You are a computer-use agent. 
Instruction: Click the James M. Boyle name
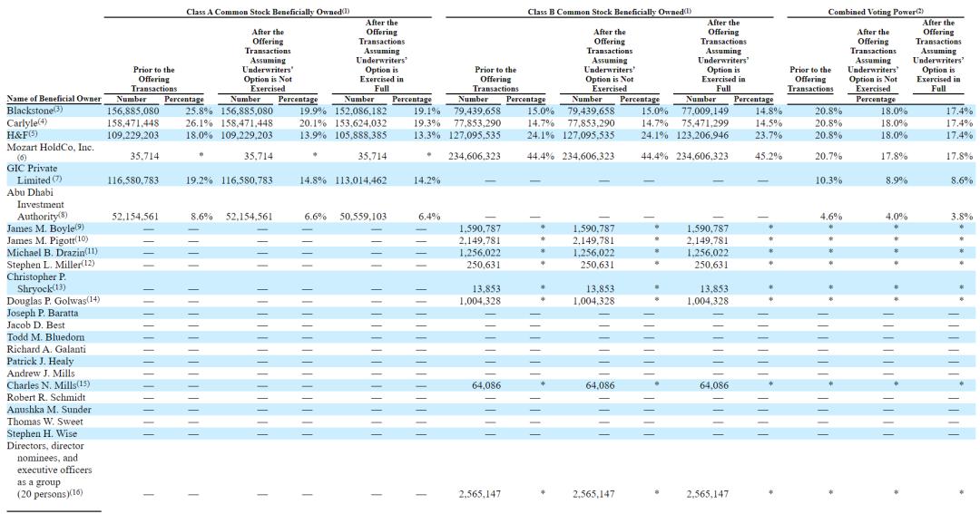pyautogui.click(x=45, y=228)
